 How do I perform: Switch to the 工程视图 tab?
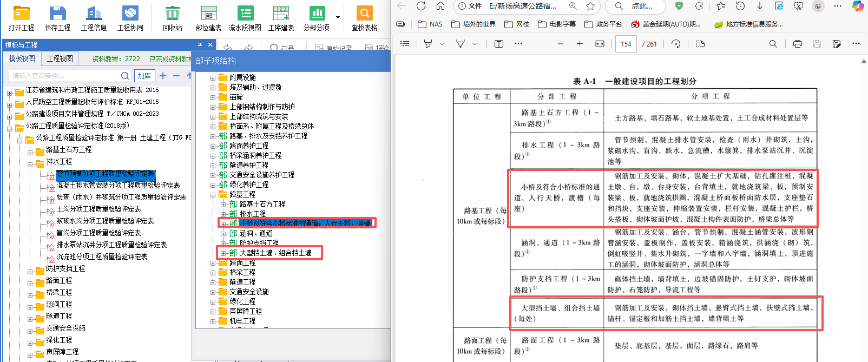[x=60, y=58]
